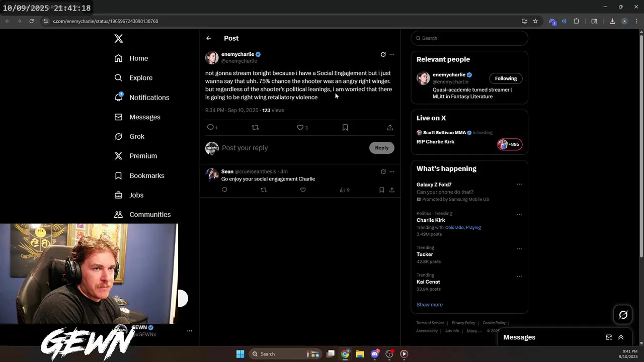Click the address bar URL
This screenshot has width=644, height=362.
pos(105,21)
